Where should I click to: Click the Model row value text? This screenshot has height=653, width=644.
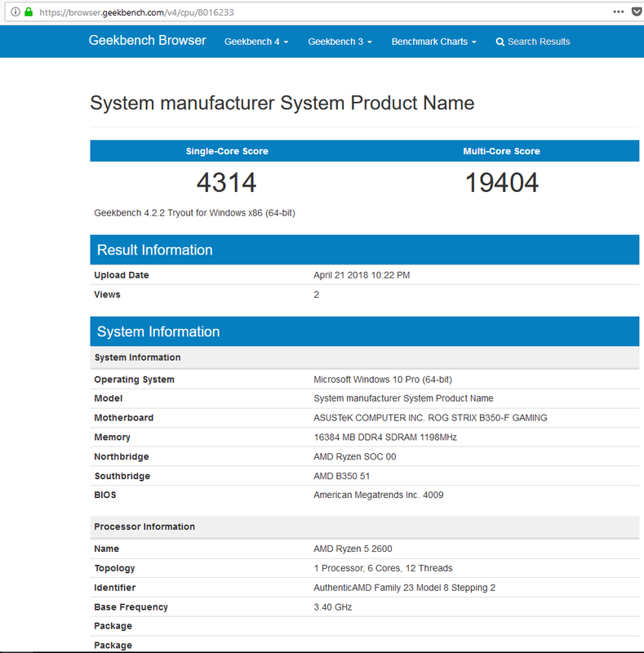[403, 398]
